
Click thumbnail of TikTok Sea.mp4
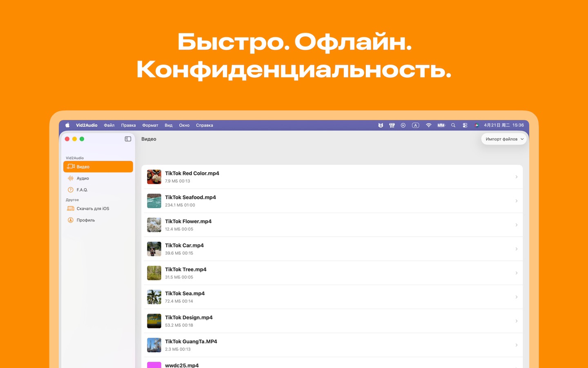pos(154,297)
